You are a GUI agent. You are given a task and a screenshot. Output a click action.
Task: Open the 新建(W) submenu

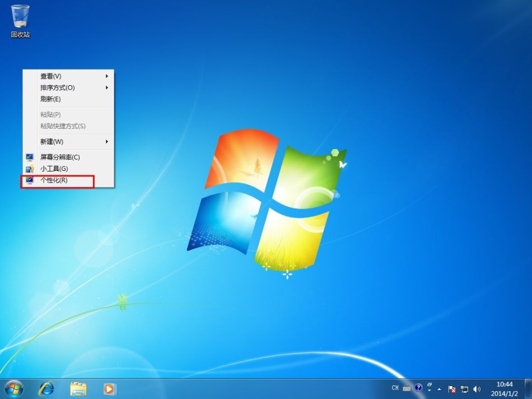tap(68, 142)
